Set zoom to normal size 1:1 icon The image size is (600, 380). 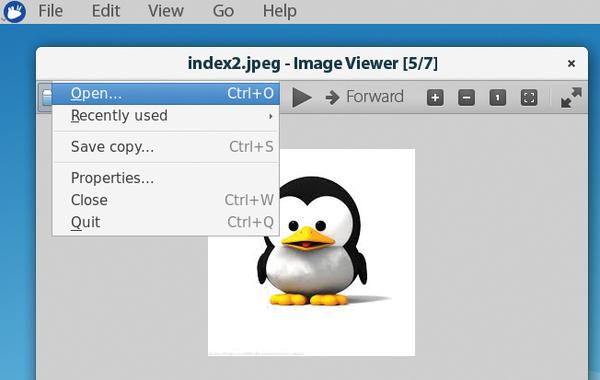click(498, 98)
